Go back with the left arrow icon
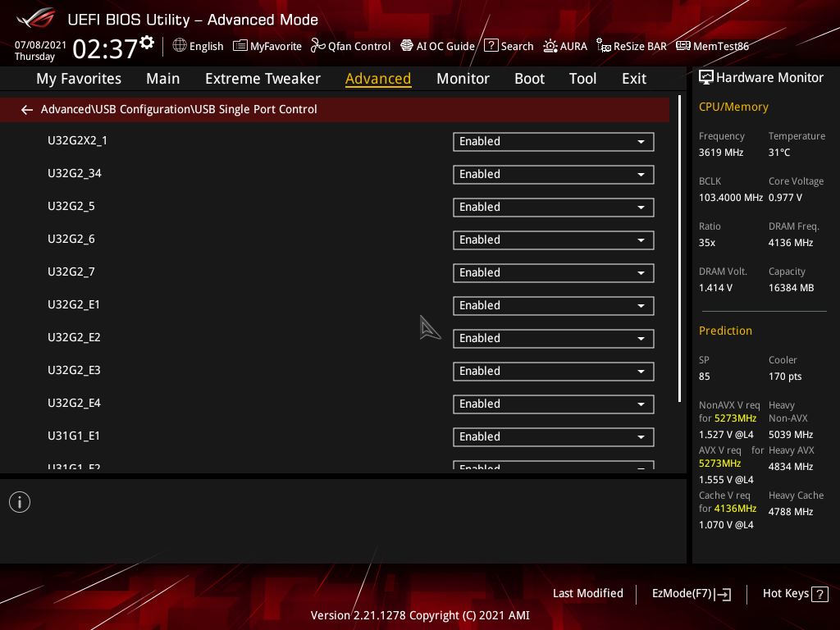This screenshot has width=840, height=630. 27,110
